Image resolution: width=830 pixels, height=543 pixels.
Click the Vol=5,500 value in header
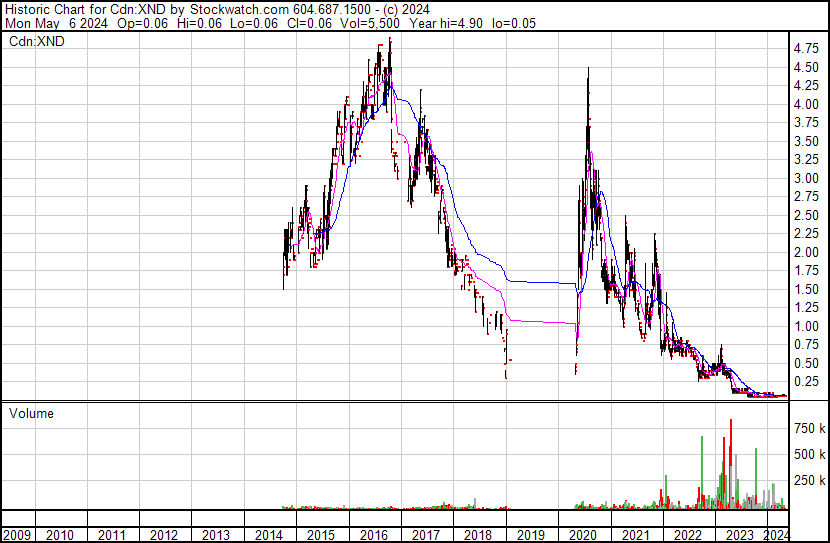tap(387, 23)
